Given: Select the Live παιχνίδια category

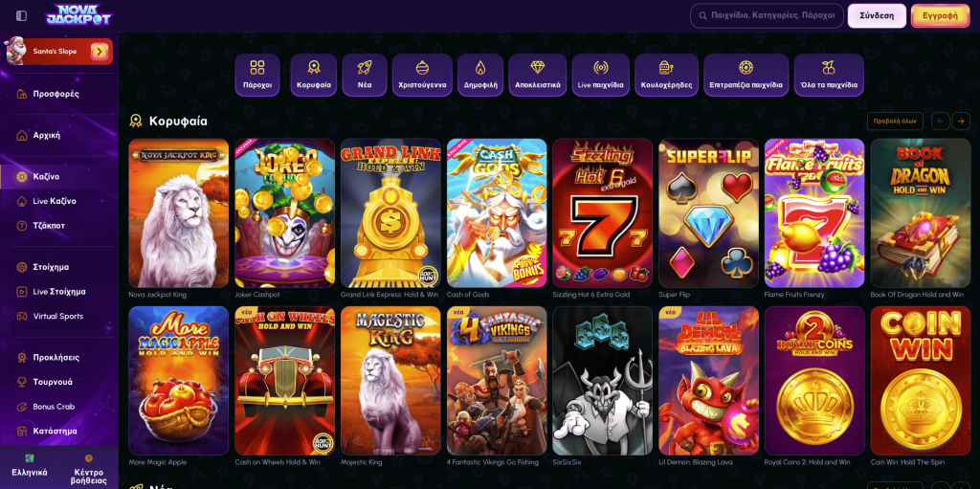Looking at the screenshot, I should pos(600,75).
